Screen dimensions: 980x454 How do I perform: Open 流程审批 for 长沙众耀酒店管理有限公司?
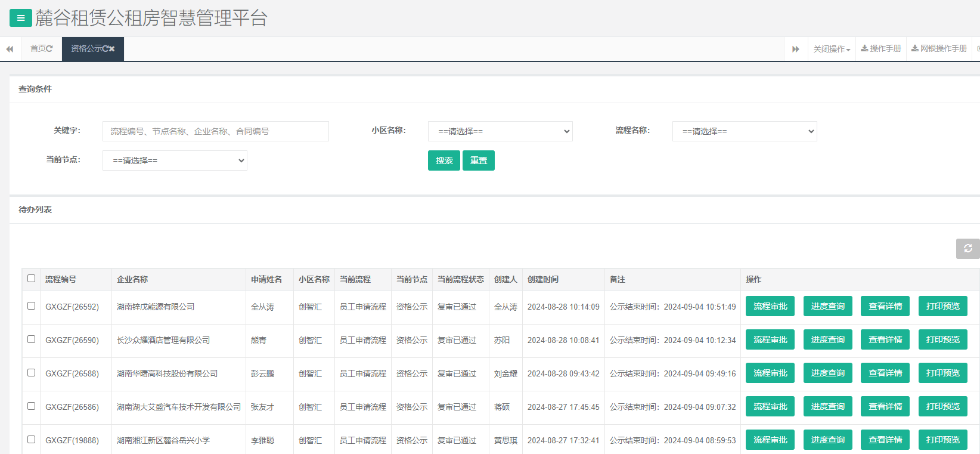(x=770, y=340)
